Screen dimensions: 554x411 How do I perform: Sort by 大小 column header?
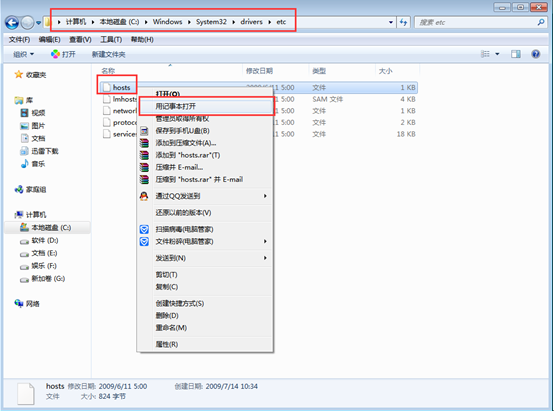(x=385, y=71)
